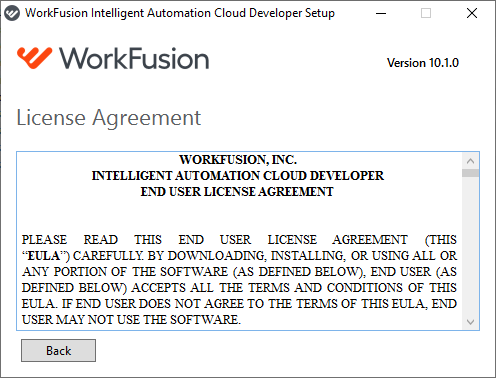Image resolution: width=496 pixels, height=378 pixels.
Task: Minimize the WorkFusion Setup window
Action: (x=381, y=13)
